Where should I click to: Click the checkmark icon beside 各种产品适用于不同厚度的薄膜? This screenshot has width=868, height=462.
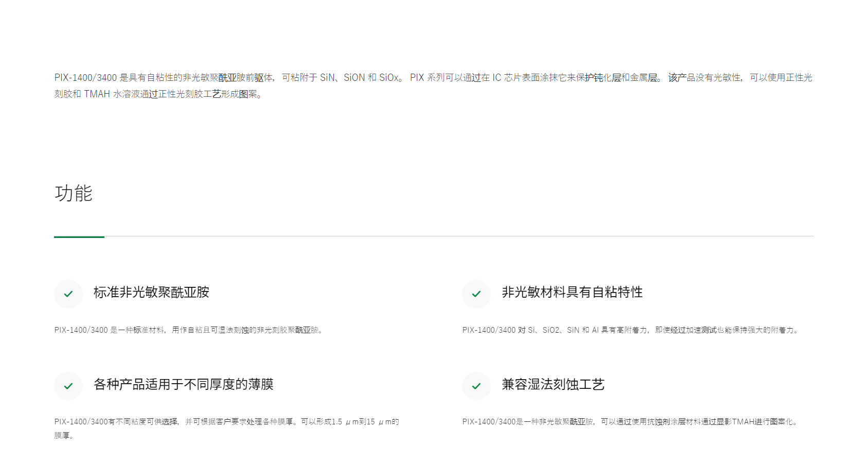[68, 386]
